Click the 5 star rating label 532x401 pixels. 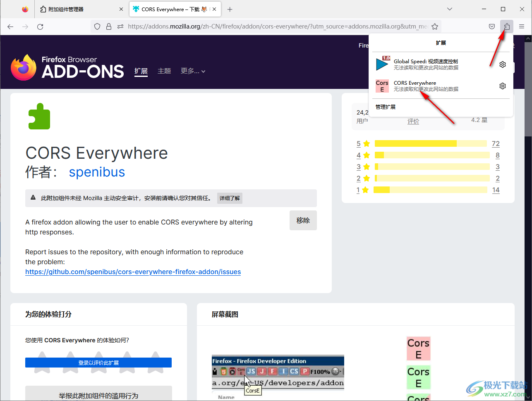359,143
